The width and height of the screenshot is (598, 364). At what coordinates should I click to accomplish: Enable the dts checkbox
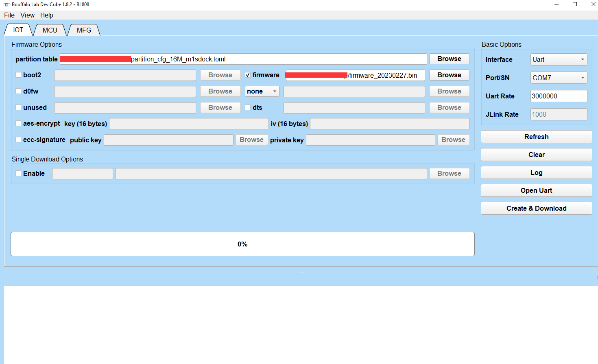(248, 107)
